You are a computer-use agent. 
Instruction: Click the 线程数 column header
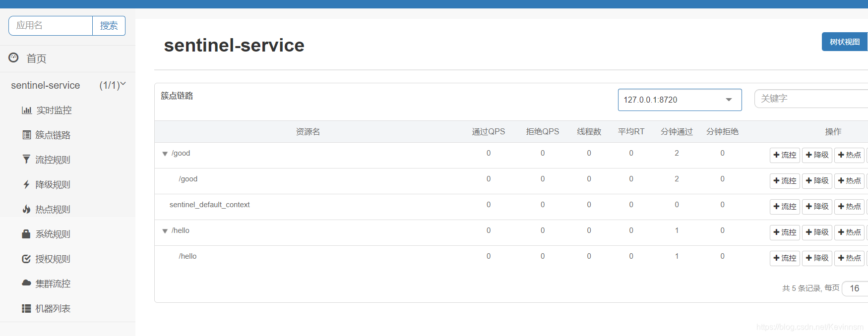tap(589, 132)
